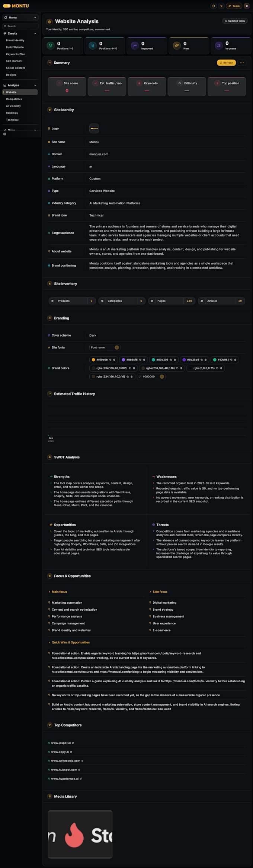
Task: Copy the #8b5cf6 brand color
Action: coord(140,360)
